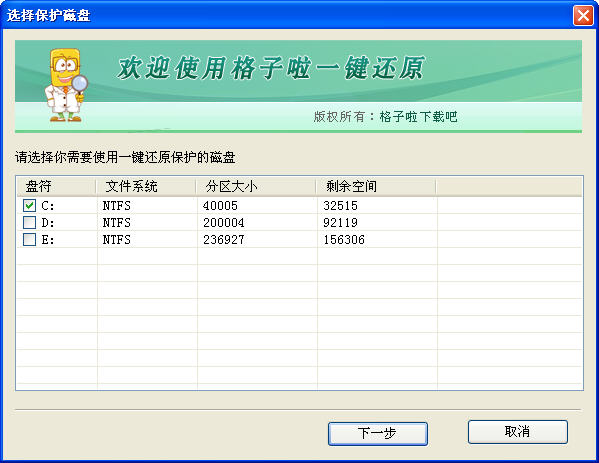The height and width of the screenshot is (463, 599).
Task: Click the 取消 button
Action: coord(518,432)
